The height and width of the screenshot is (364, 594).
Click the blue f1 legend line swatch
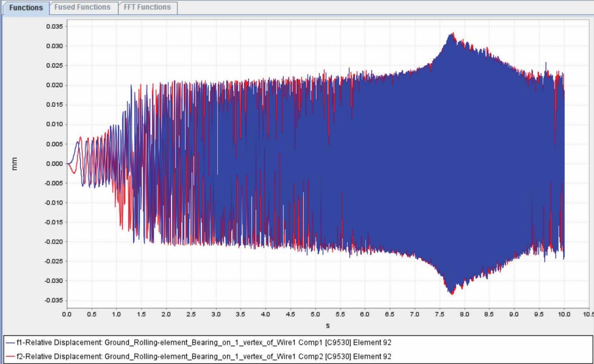pyautogui.click(x=10, y=343)
